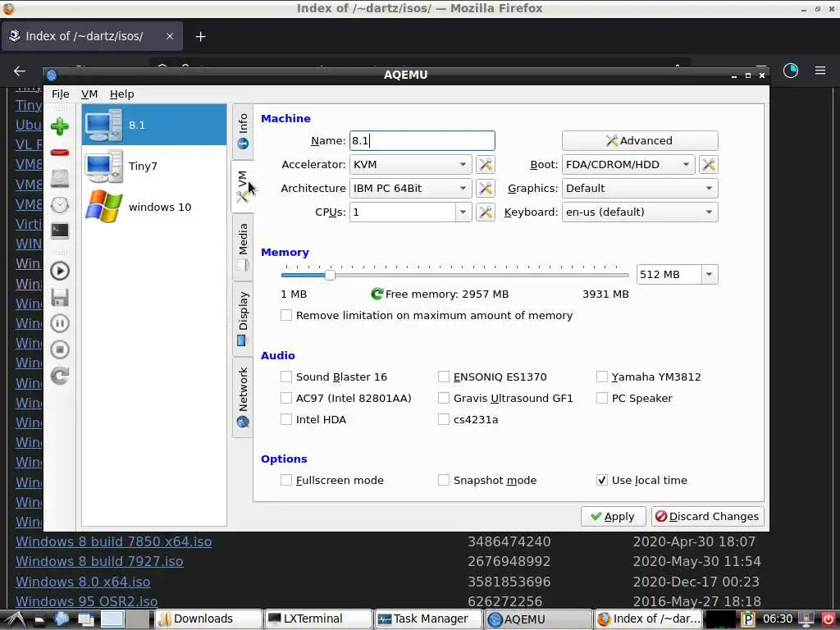Click the Advanced button

click(640, 141)
